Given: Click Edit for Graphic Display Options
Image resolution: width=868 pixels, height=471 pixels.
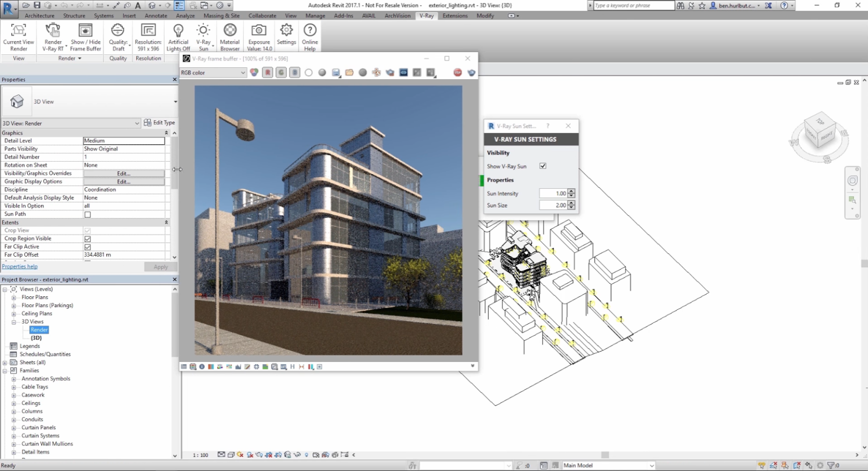Looking at the screenshot, I should pos(124,182).
